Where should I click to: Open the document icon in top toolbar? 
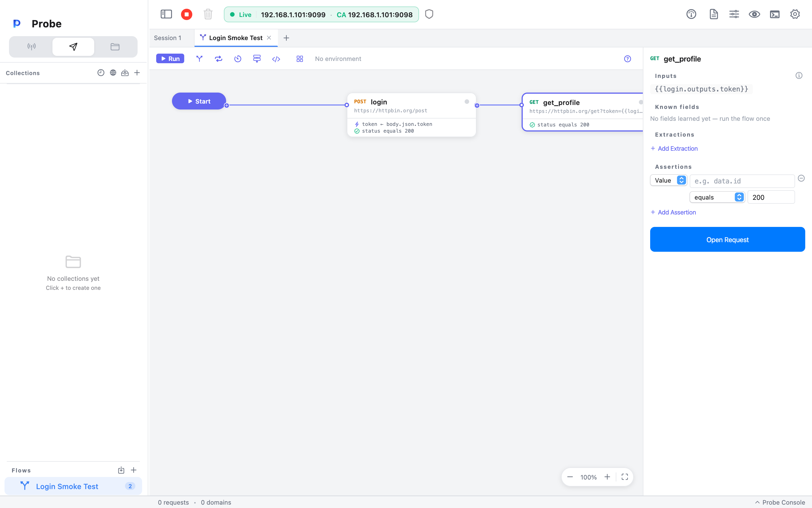tap(714, 14)
